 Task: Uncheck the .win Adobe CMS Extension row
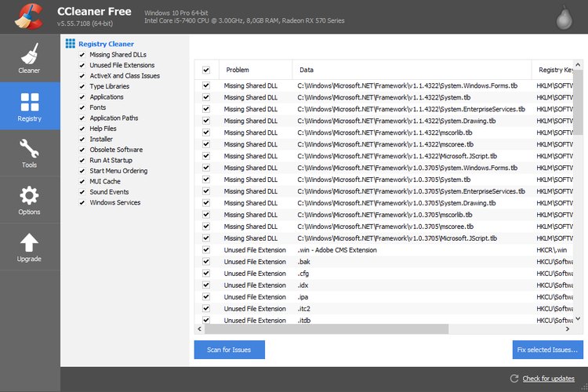pyautogui.click(x=206, y=250)
